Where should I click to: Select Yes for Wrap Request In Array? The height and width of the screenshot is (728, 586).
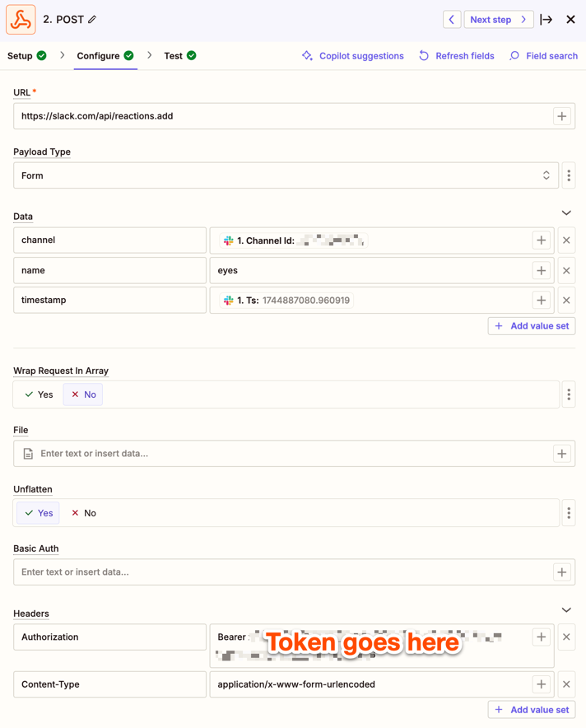coord(39,394)
